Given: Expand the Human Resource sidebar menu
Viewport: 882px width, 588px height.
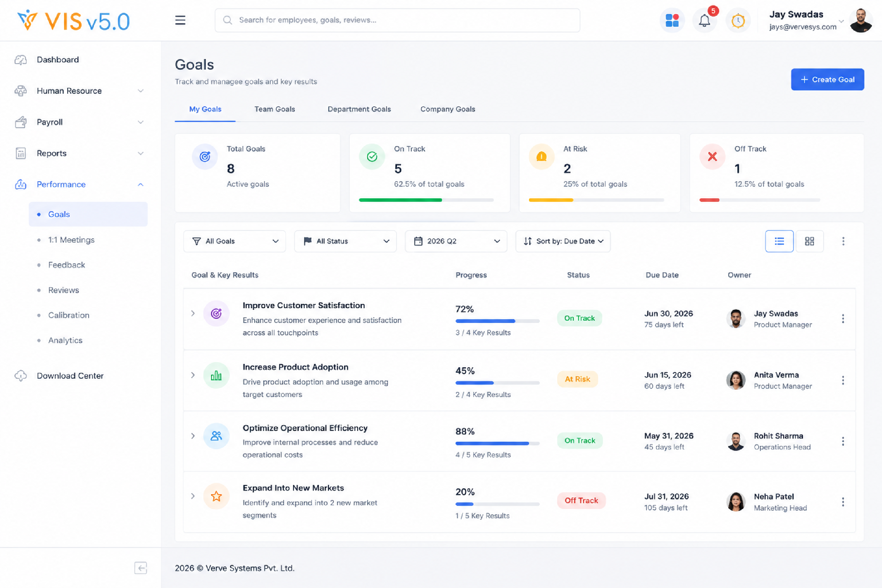Looking at the screenshot, I should [x=79, y=91].
